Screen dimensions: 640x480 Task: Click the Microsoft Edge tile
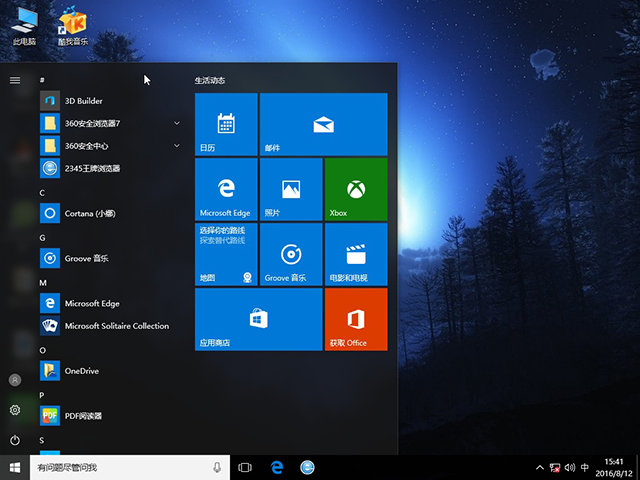[x=226, y=189]
